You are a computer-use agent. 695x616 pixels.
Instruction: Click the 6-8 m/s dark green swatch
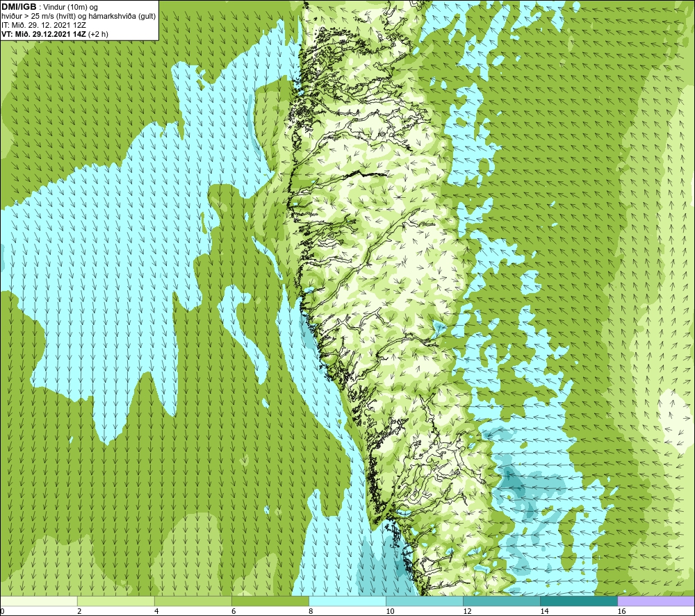270,601
